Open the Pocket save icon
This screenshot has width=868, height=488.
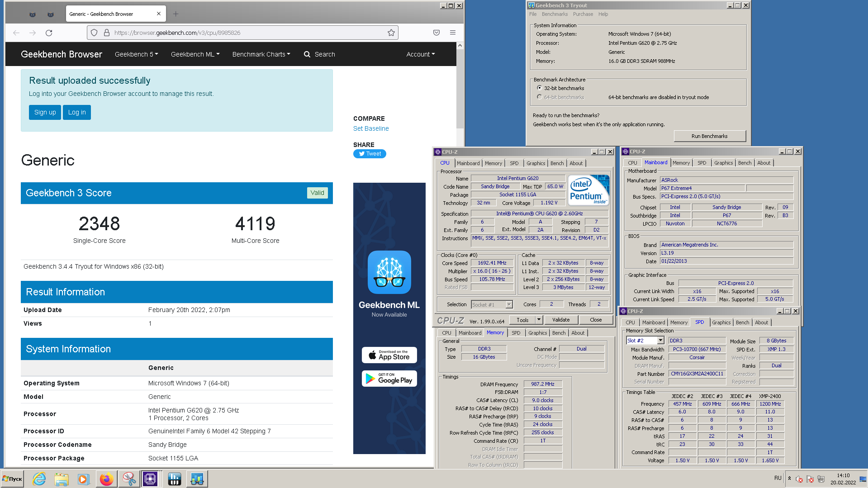click(x=436, y=33)
